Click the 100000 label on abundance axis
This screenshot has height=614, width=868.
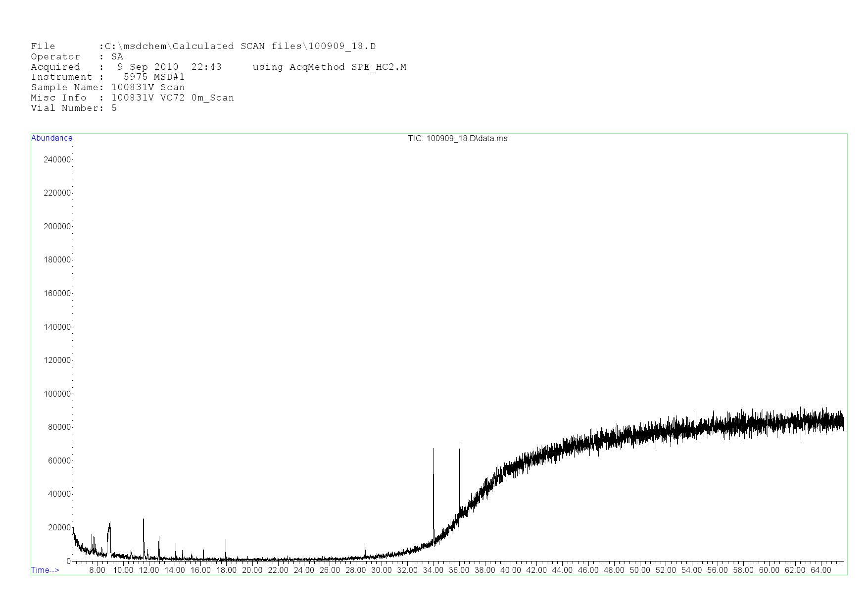57,394
